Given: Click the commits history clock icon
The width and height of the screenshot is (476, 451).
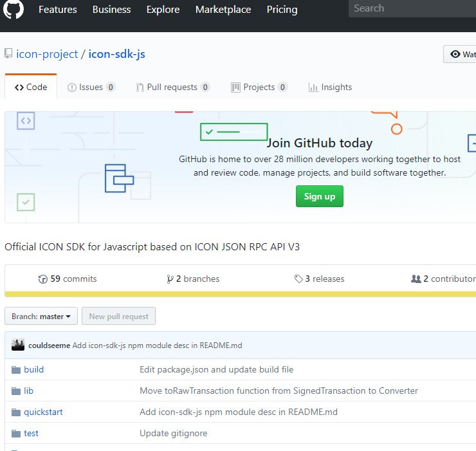Looking at the screenshot, I should pos(43,279).
